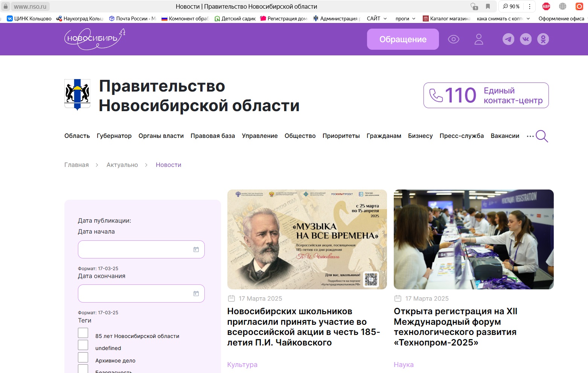Open the Оформление офиса bookmark
Viewport: 588px width, 373px height.
point(561,18)
